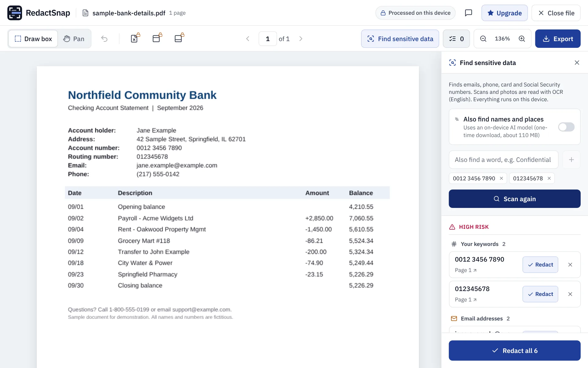Screen dimensions: 588x368
Task: Click the sample-bank-details.pdf file name
Action: click(129, 13)
